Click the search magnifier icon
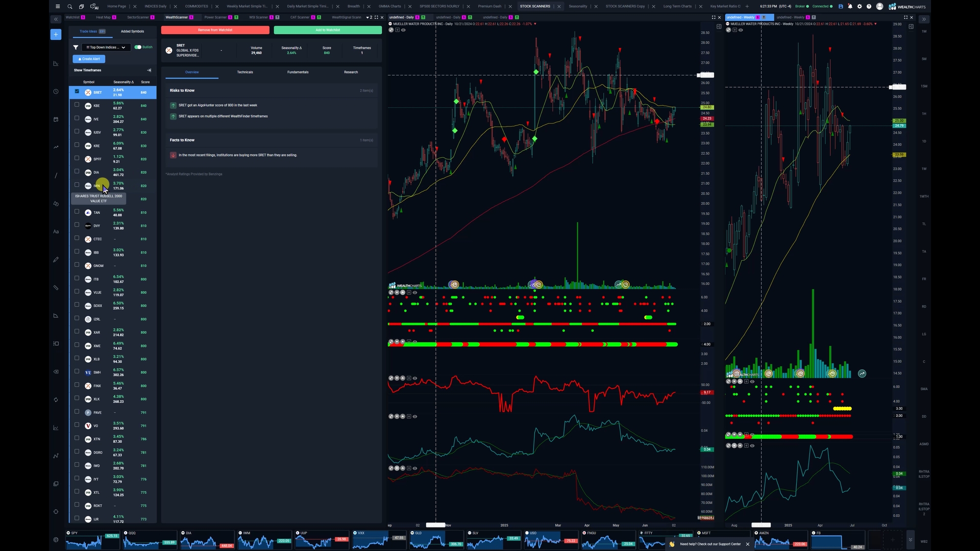This screenshot has height=551, width=980. pos(70,7)
